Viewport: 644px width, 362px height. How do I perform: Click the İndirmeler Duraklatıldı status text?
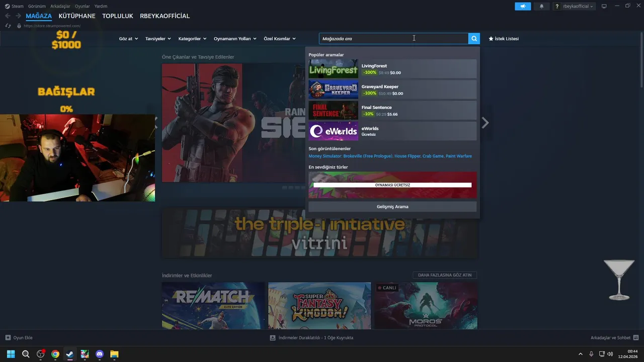(x=316, y=338)
